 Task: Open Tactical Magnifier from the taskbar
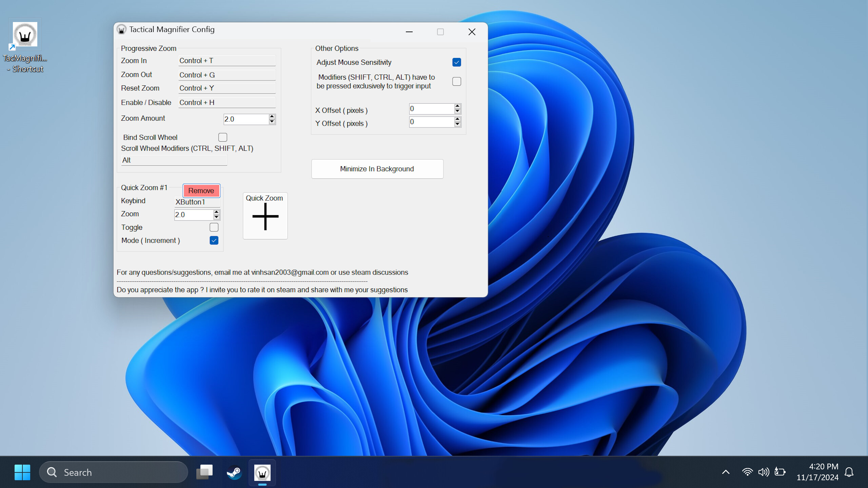coord(263,472)
